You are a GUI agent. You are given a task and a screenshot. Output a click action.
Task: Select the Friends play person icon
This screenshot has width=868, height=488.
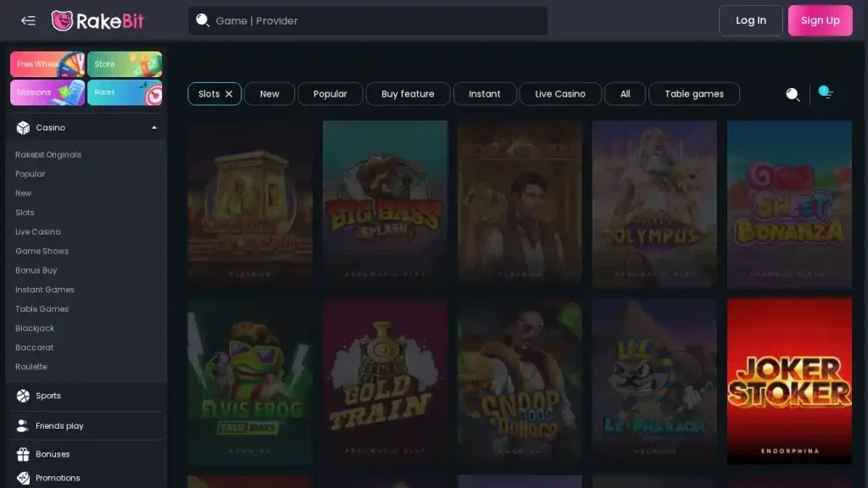tap(23, 426)
